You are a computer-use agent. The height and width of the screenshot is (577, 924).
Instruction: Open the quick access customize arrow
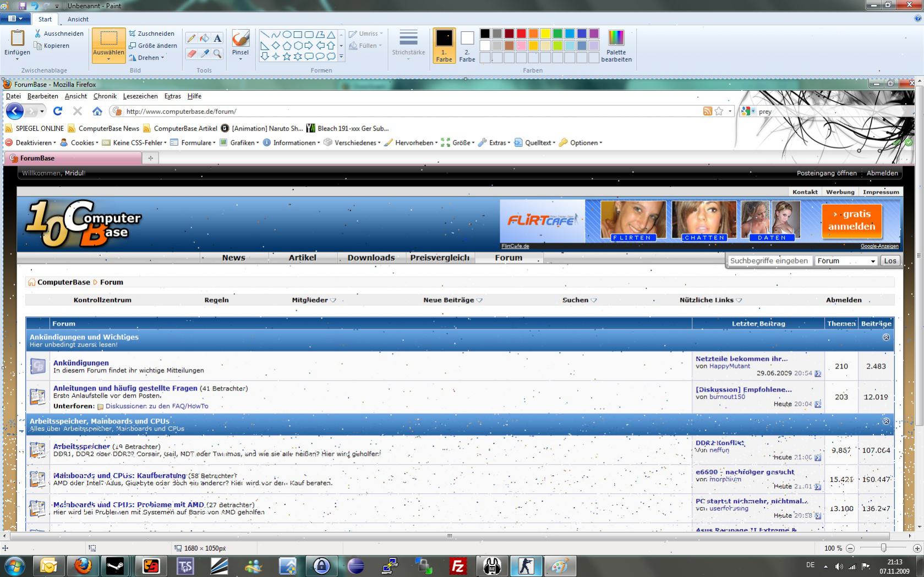pos(57,6)
